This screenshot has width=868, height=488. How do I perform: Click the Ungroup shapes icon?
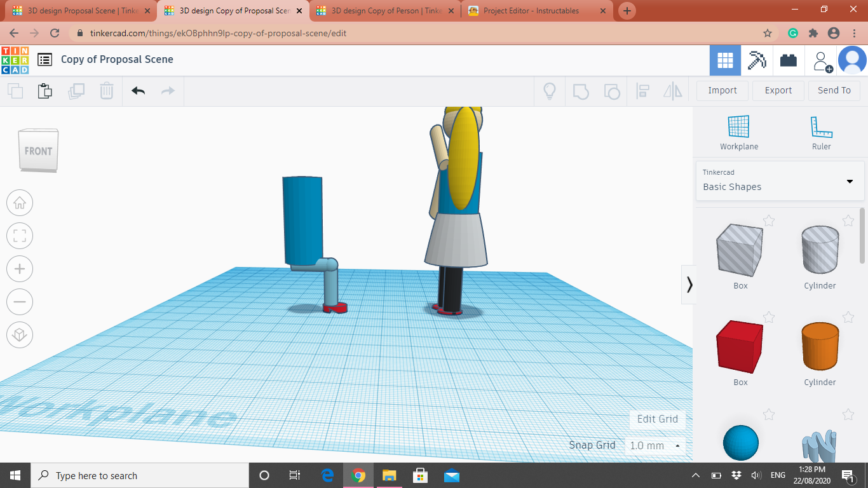[611, 91]
